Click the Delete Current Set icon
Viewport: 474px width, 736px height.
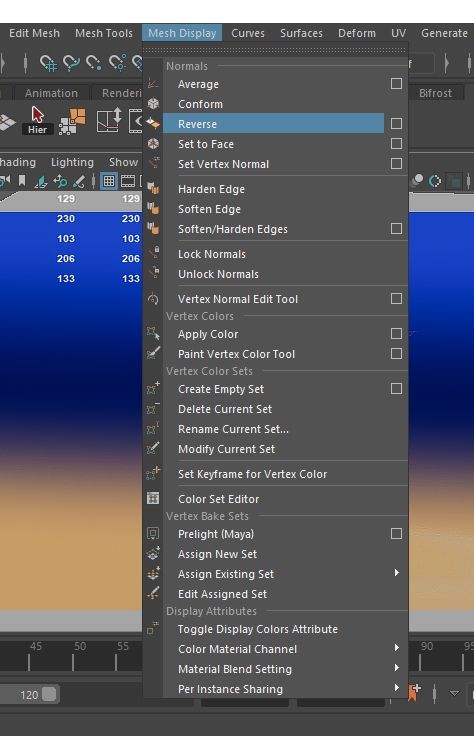point(153,409)
